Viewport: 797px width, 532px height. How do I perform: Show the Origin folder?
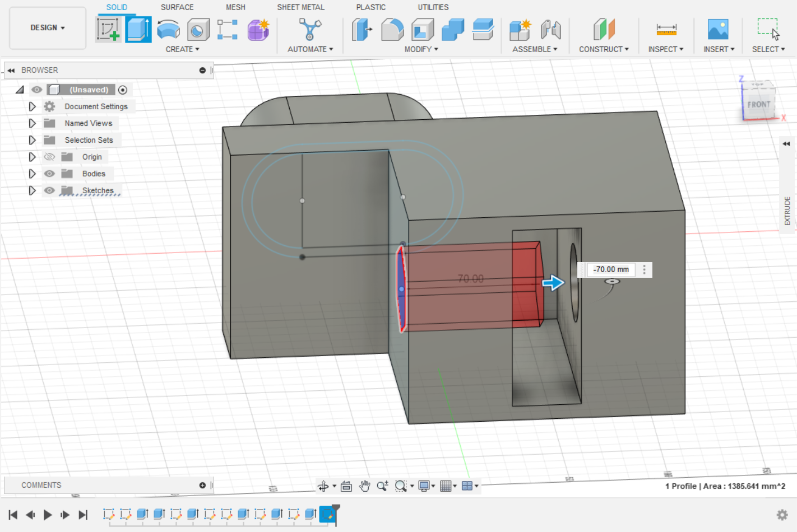click(x=49, y=157)
